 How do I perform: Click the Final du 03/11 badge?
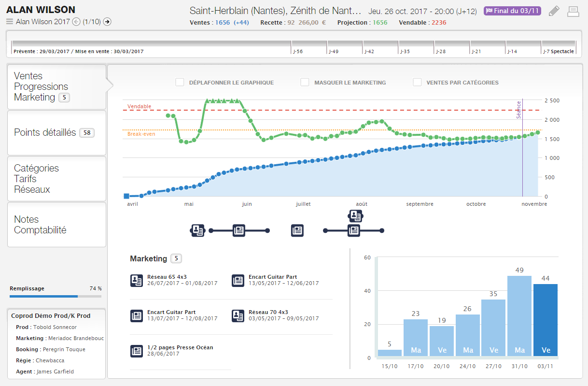(512, 11)
